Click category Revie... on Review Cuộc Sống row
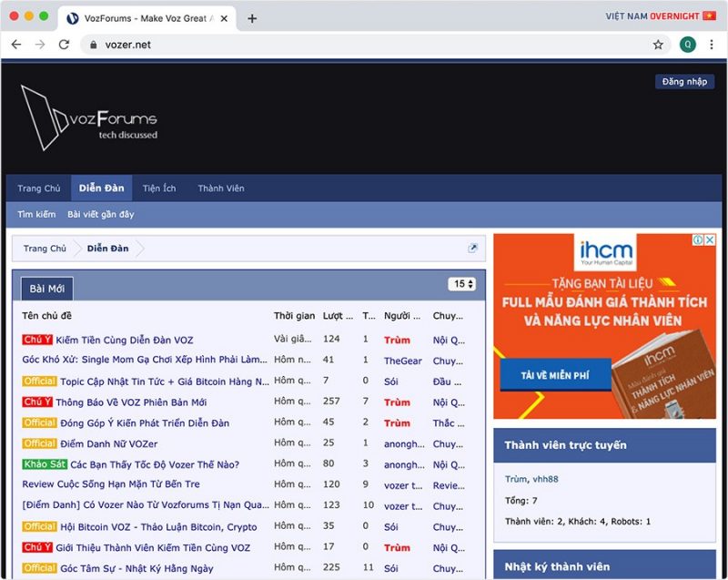728x580 pixels. (449, 485)
